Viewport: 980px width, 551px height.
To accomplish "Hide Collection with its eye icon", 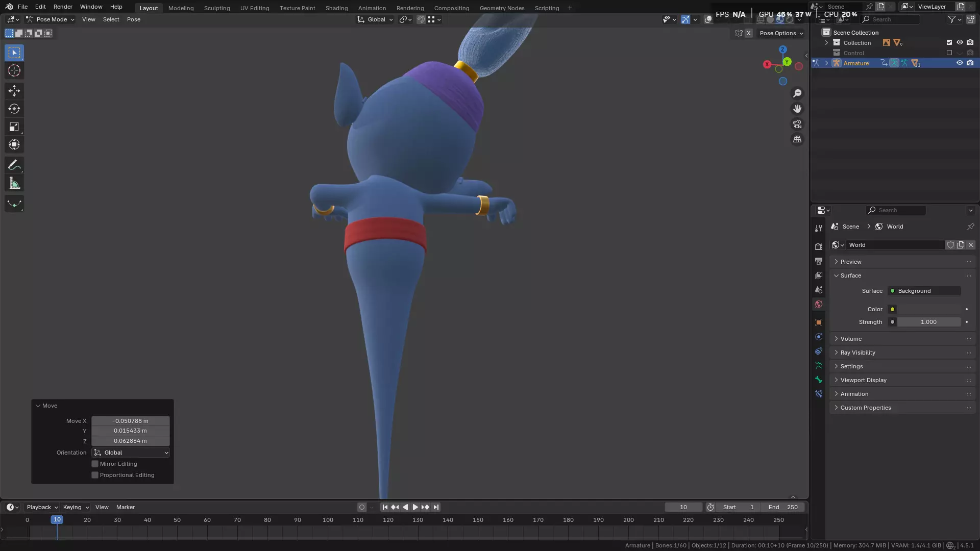I will point(960,43).
